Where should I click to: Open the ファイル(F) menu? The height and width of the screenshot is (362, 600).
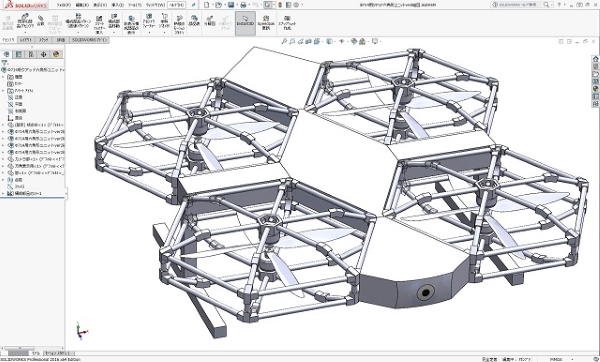point(64,5)
